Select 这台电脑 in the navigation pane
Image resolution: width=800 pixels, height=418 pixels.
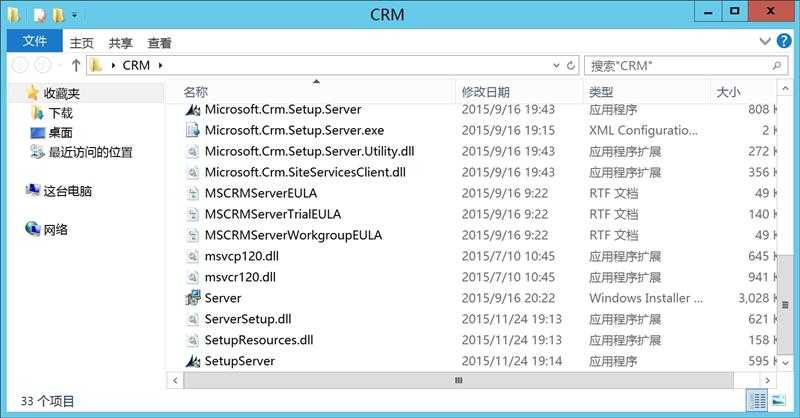67,191
